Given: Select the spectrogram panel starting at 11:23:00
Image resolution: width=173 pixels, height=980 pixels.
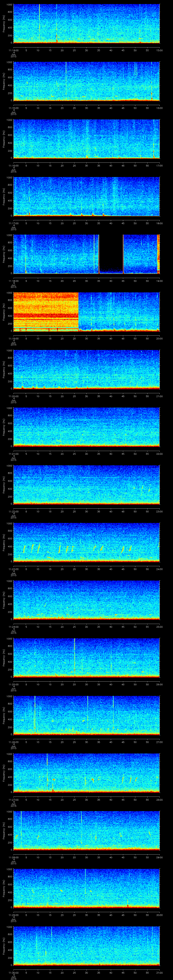Looking at the screenshot, I should click(x=86, y=542).
